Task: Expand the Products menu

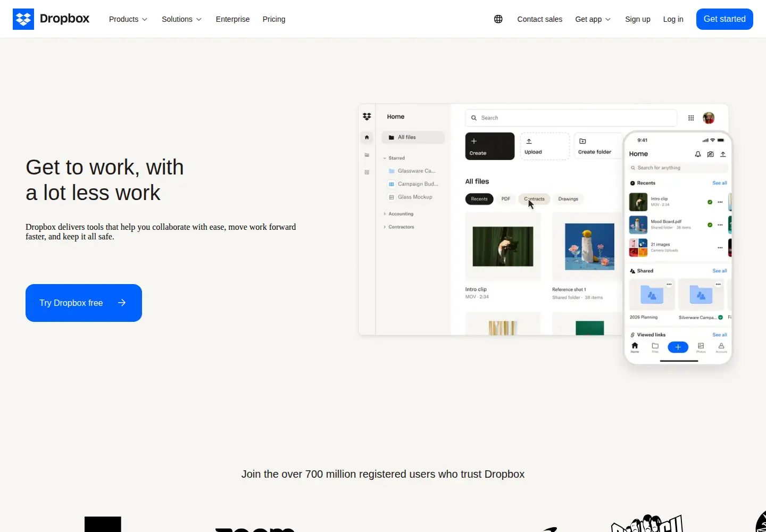Action: point(128,19)
